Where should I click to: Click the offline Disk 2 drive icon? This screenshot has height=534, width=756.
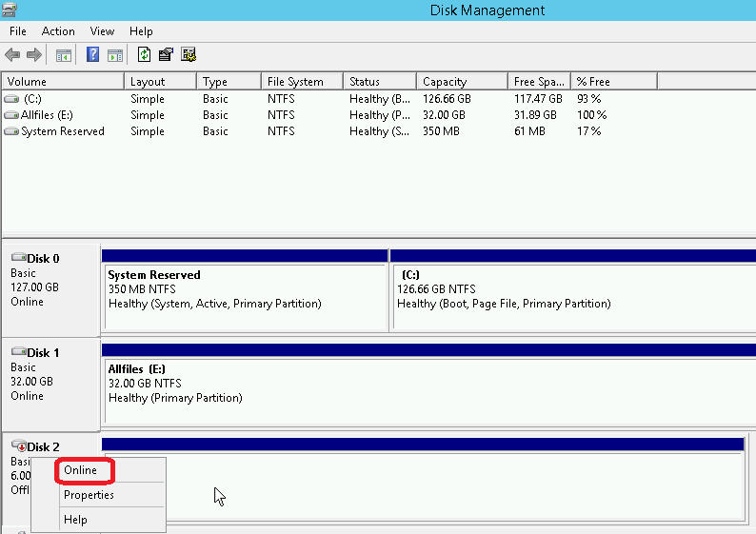click(x=19, y=445)
